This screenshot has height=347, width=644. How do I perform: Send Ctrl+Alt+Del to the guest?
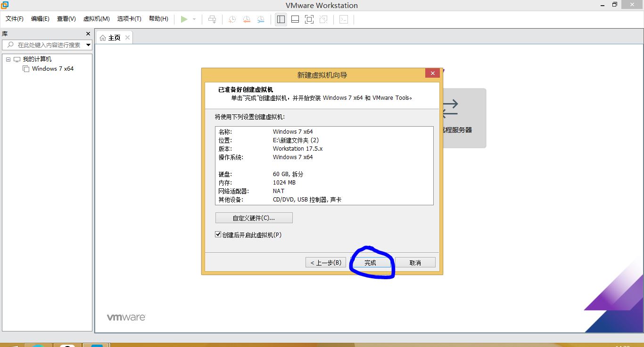click(212, 19)
